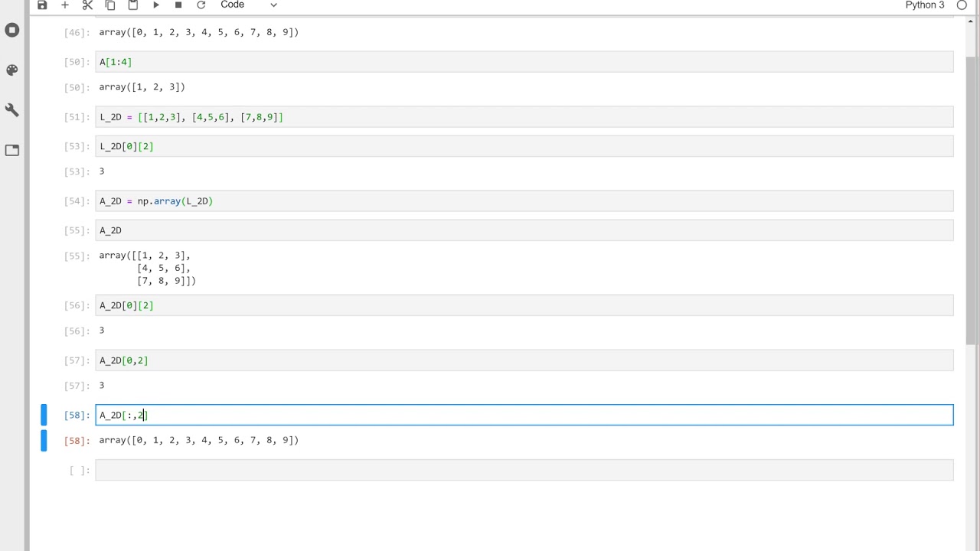Viewport: 980px width, 551px height.
Task: Click the [51] input prompt label
Action: point(77,118)
